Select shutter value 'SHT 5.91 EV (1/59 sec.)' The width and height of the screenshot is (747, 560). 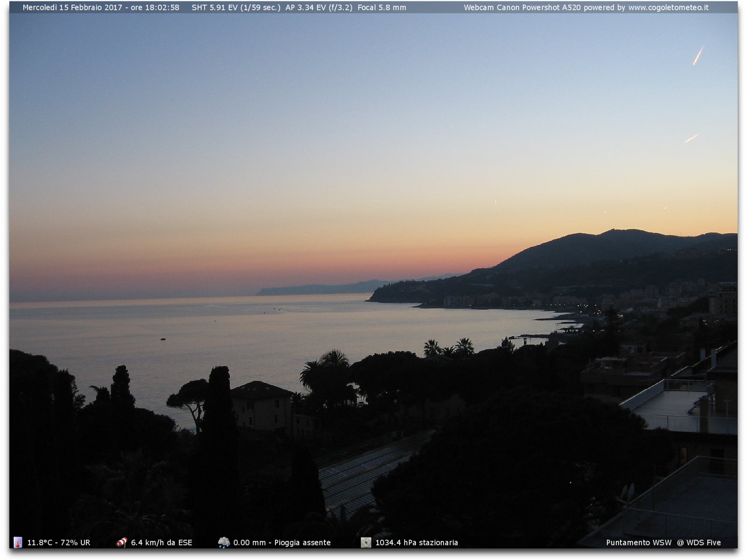coord(236,7)
